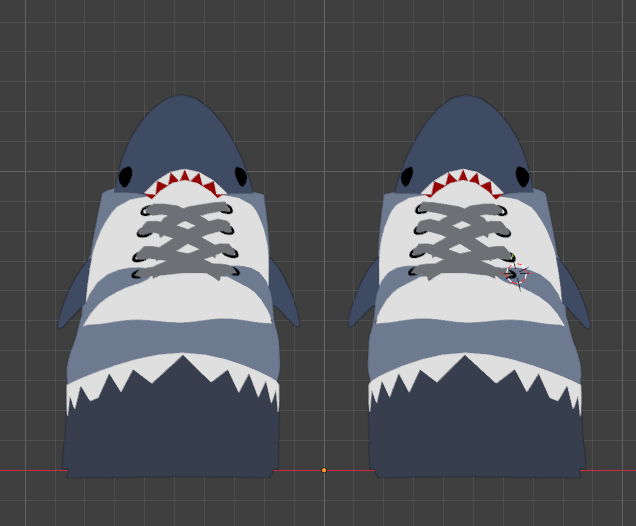
Task: Click the outer side fin of right shoe
Action: pyautogui.click(x=573, y=294)
